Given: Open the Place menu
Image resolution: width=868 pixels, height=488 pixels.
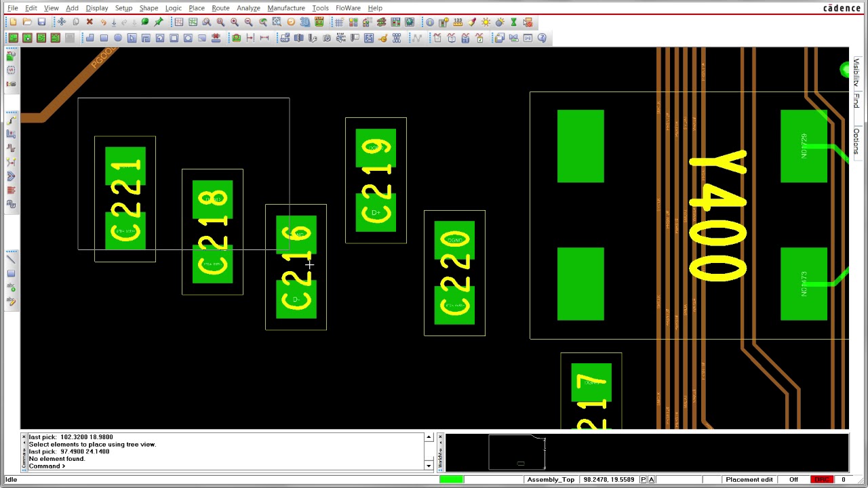Looking at the screenshot, I should tap(197, 8).
